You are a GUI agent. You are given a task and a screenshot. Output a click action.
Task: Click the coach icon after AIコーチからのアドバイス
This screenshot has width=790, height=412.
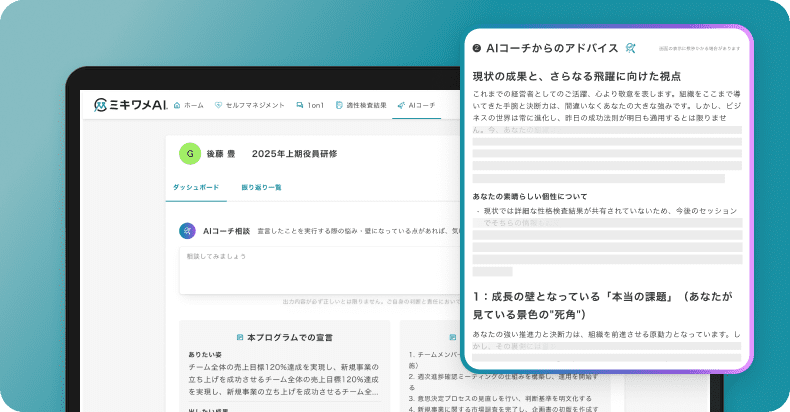630,48
